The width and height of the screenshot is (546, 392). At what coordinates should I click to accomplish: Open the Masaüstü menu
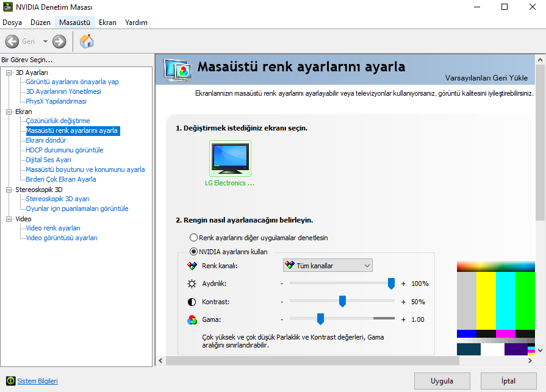pyautogui.click(x=74, y=23)
